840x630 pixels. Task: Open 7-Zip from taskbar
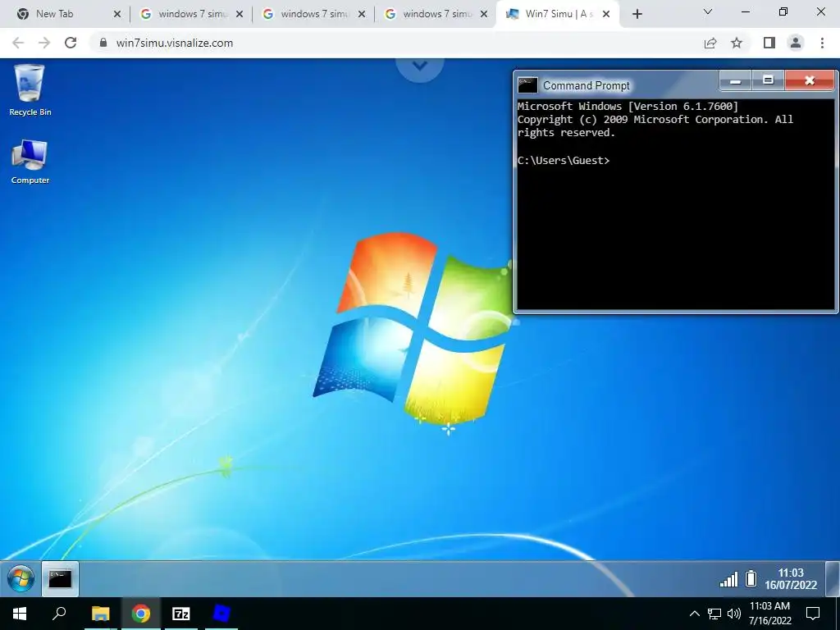tap(181, 614)
